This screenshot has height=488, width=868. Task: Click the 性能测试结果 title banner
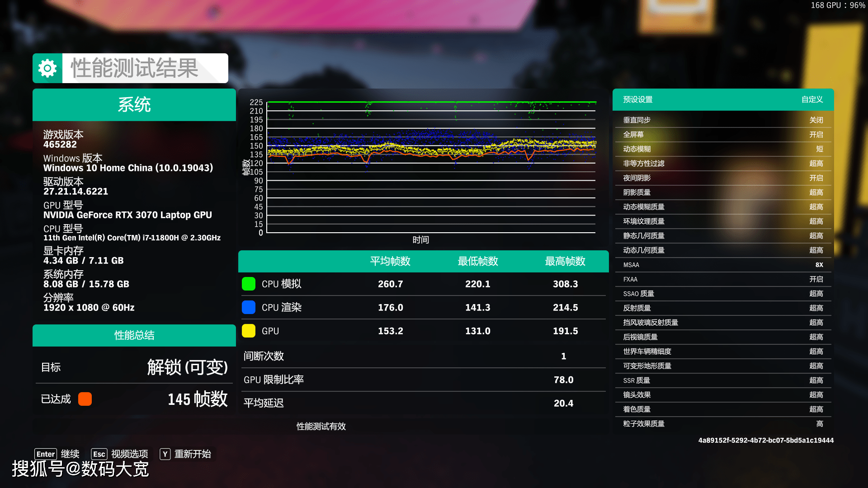[x=130, y=68]
